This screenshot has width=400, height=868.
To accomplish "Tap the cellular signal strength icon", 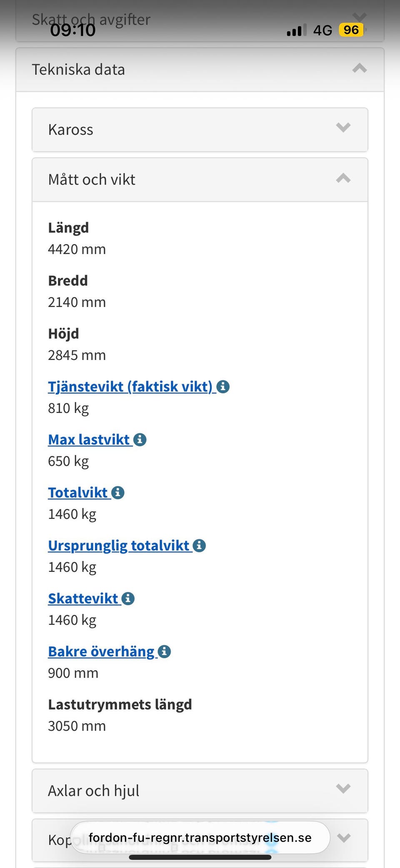I will coord(295,30).
